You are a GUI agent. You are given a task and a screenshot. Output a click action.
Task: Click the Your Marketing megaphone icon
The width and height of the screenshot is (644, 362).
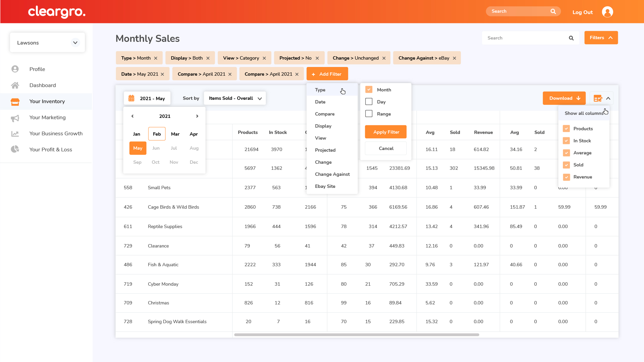tap(15, 118)
